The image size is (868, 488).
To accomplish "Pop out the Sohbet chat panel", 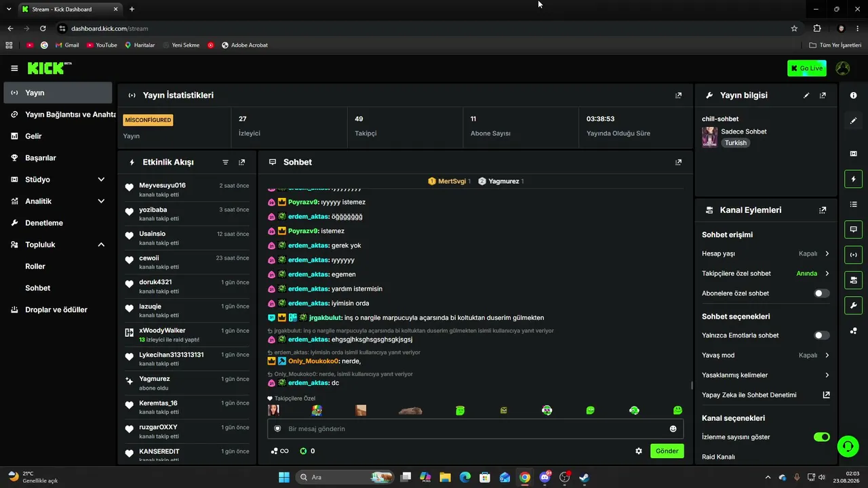I will pos(678,163).
